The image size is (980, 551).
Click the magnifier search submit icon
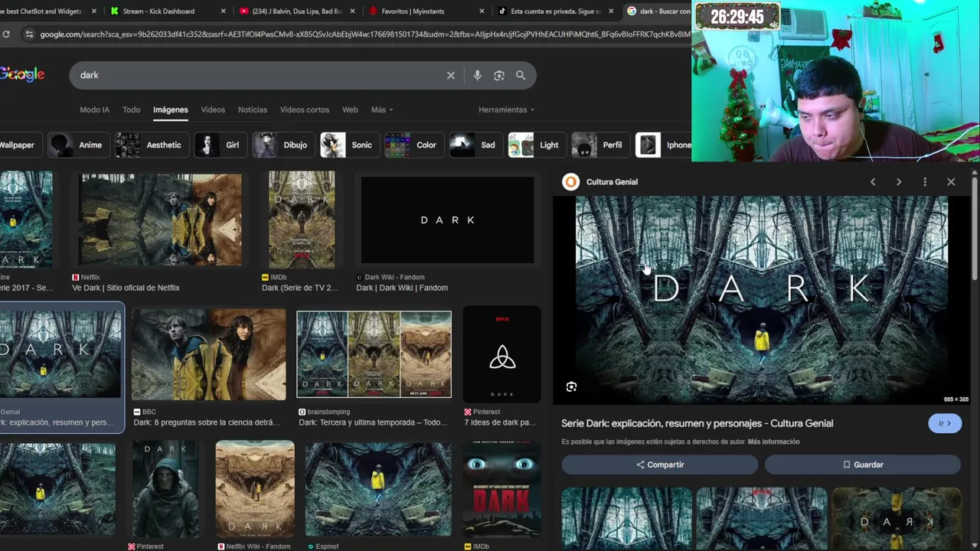click(521, 75)
